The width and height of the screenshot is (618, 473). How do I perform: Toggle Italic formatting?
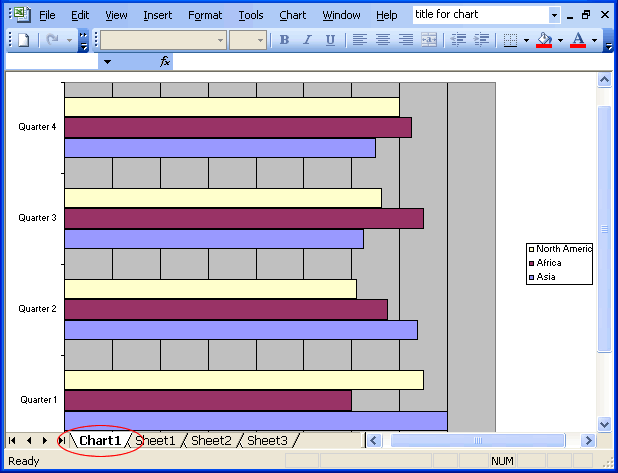click(x=307, y=40)
